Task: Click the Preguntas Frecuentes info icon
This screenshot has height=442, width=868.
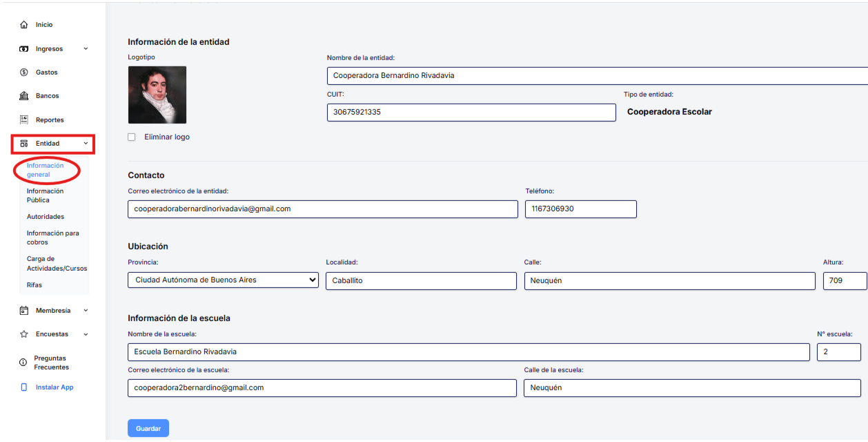Action: tap(23, 363)
